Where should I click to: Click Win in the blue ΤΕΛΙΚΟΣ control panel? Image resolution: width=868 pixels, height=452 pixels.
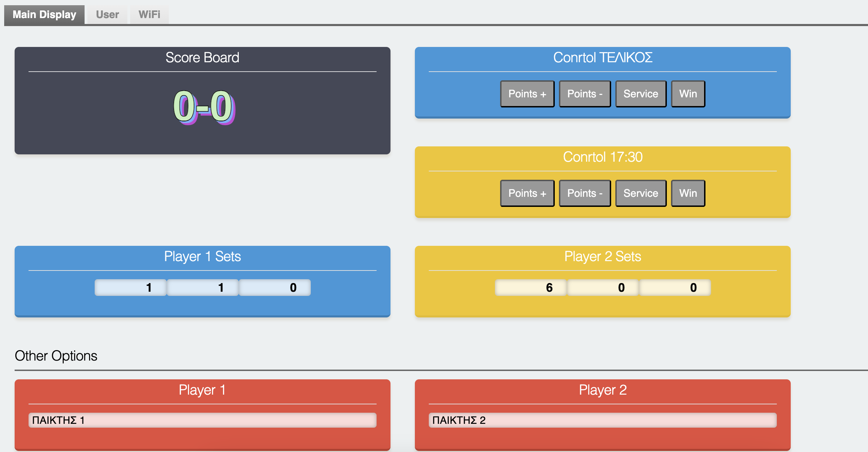coord(688,94)
